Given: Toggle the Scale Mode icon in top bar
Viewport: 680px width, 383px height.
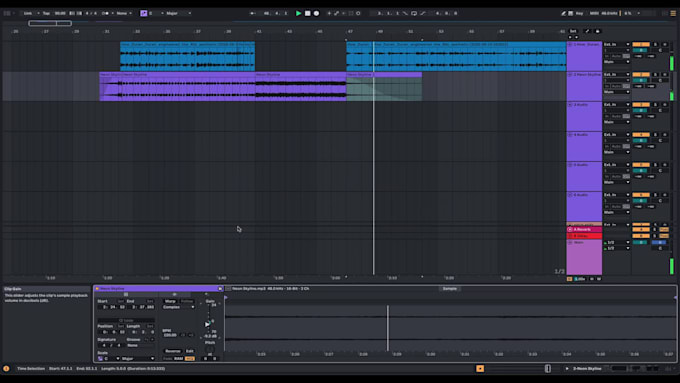Looking at the screenshot, I should pos(144,13).
